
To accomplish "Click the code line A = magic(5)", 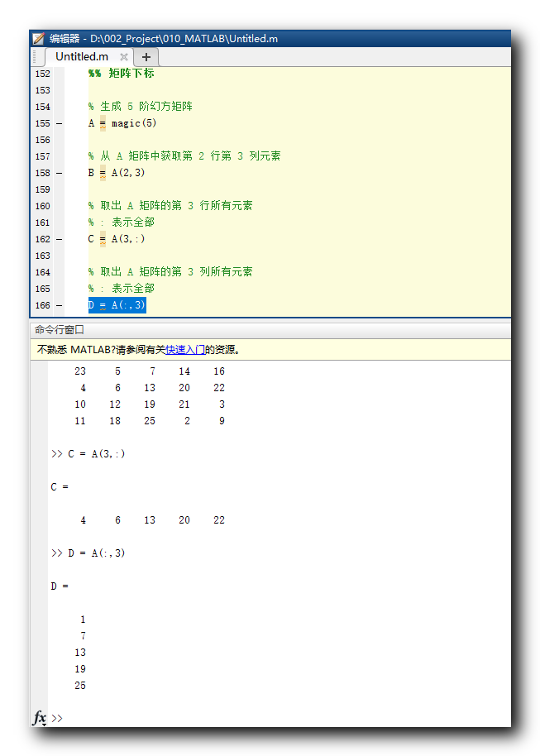I will (x=122, y=123).
